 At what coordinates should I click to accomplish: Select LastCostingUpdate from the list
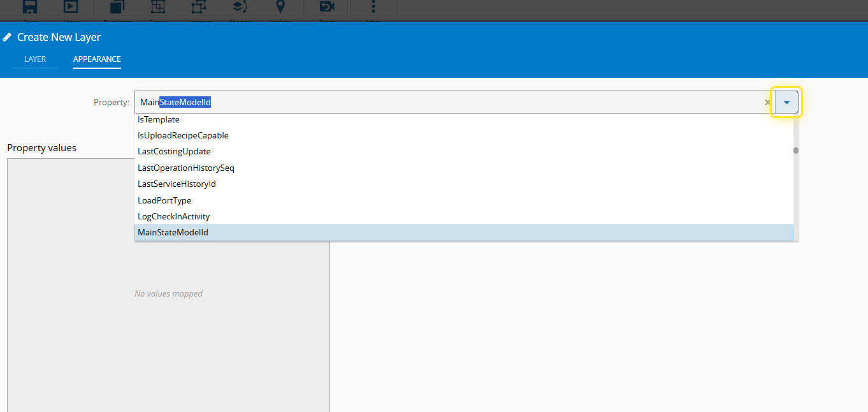tap(464, 152)
